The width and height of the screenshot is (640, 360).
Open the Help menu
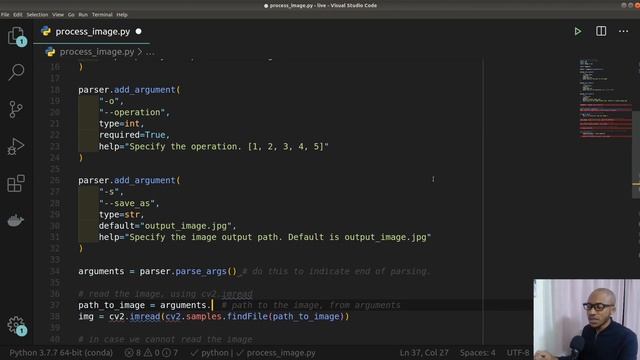(x=122, y=14)
